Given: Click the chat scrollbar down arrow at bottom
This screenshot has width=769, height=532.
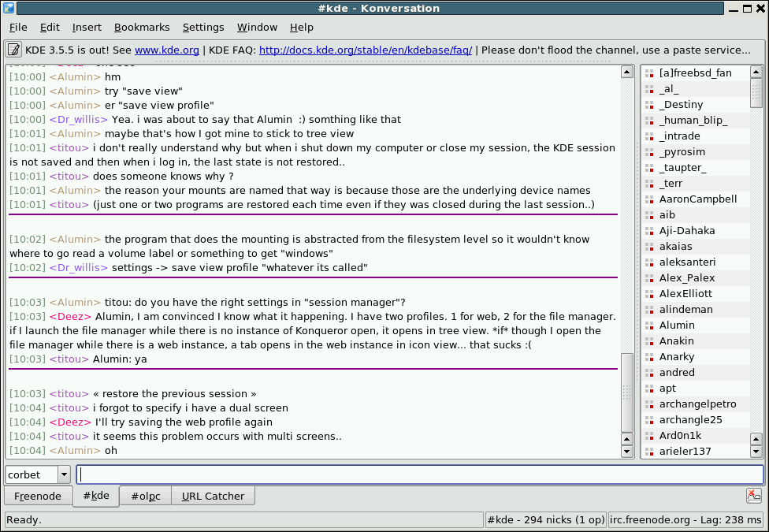Looking at the screenshot, I should (x=627, y=451).
